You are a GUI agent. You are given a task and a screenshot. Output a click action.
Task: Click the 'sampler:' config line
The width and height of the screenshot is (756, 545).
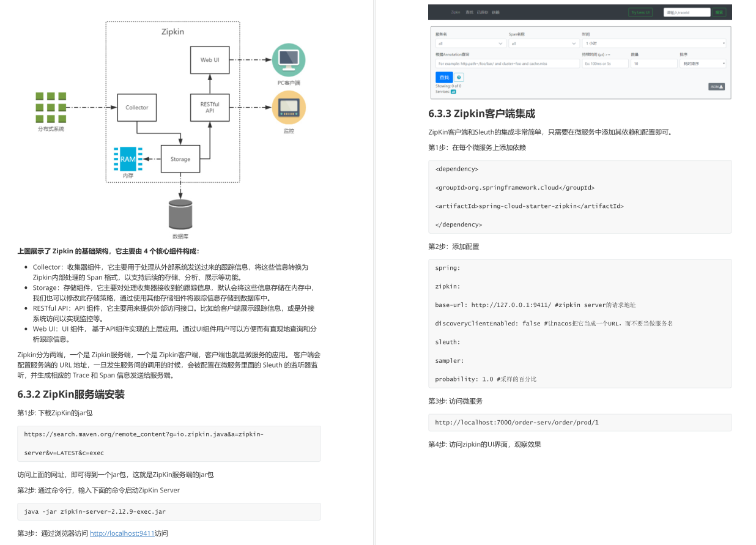tap(450, 360)
